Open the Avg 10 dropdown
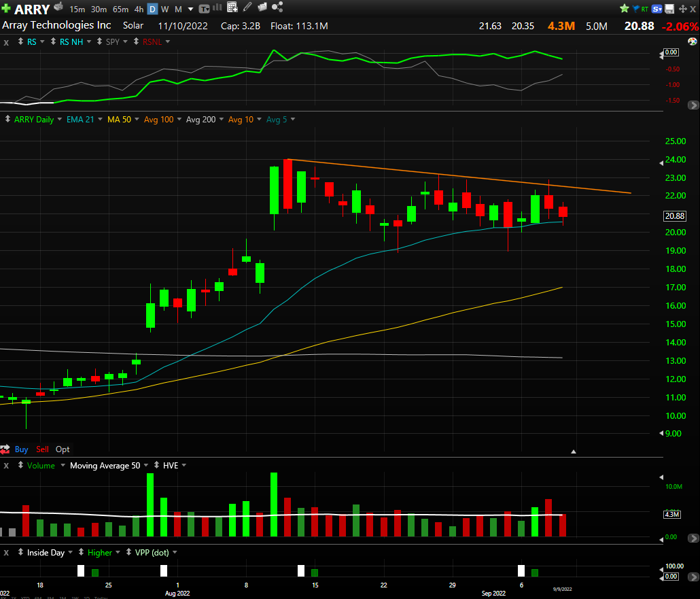 point(260,119)
